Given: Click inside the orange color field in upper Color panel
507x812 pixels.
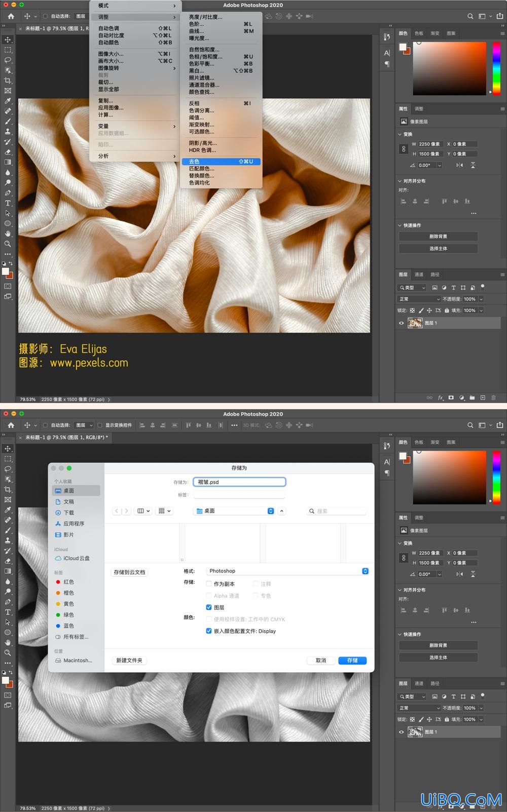Looking at the screenshot, I should point(449,68).
